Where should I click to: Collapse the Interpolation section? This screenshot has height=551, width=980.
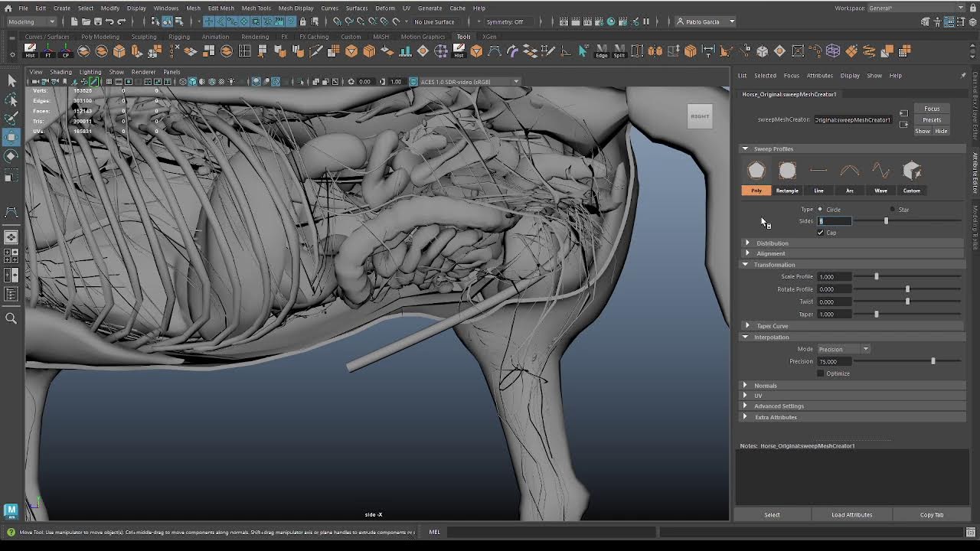coord(851,337)
